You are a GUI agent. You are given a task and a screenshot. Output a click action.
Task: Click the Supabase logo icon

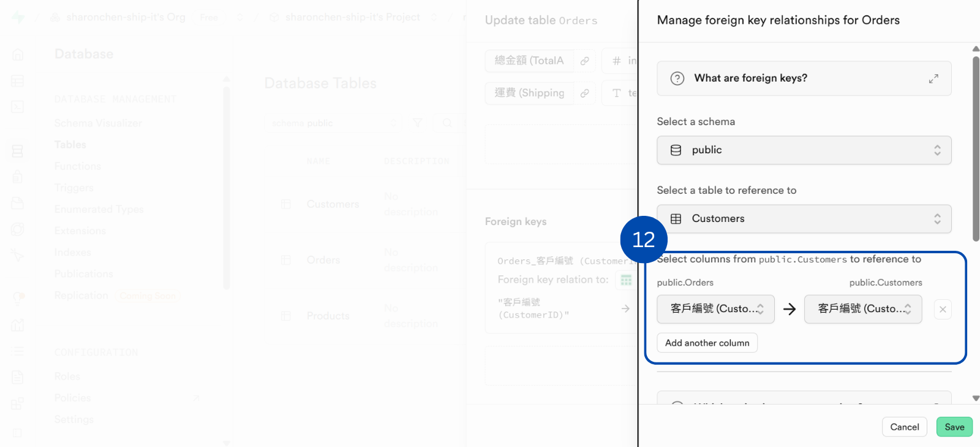point(18,17)
